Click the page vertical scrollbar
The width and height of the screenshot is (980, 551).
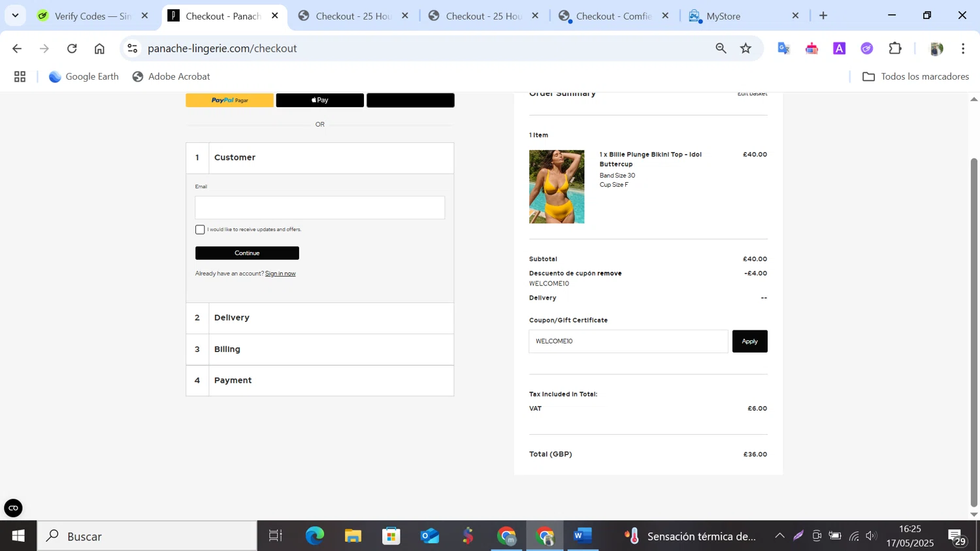(973, 332)
